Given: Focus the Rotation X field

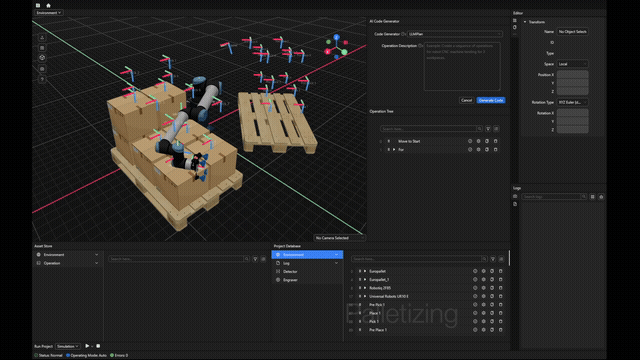Looking at the screenshot, I should (x=573, y=113).
